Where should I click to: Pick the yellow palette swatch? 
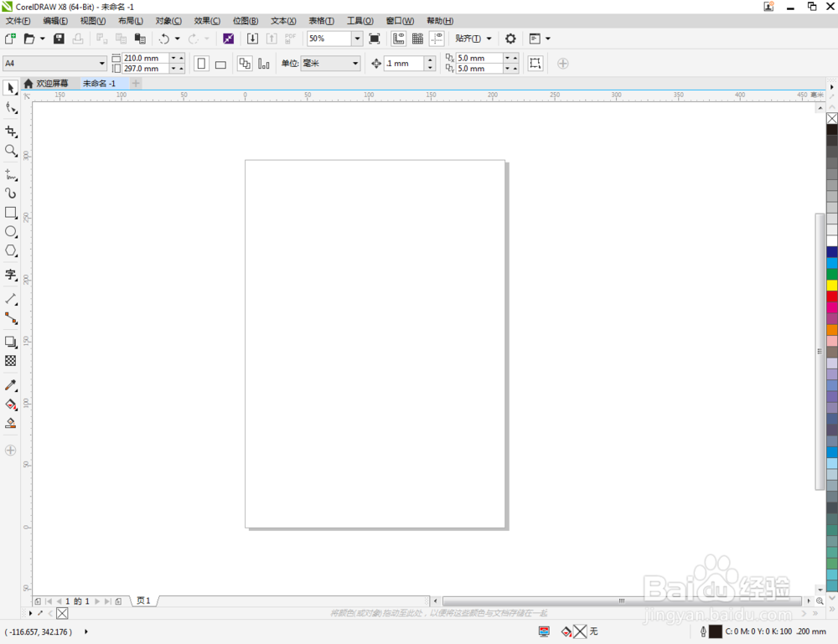pos(831,286)
